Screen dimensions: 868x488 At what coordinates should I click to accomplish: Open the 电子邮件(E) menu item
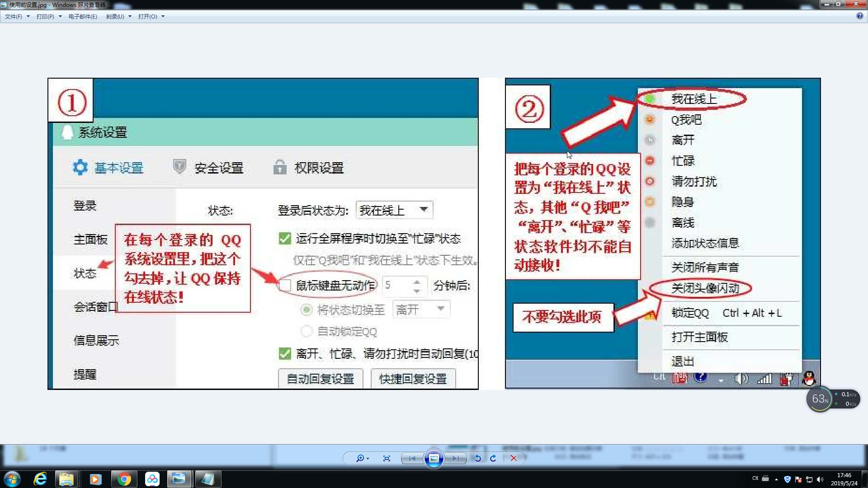[x=83, y=16]
